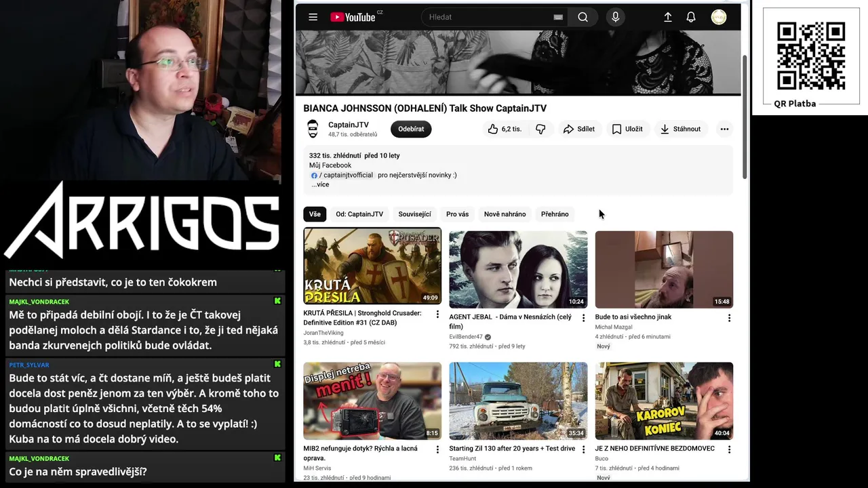Open JoranTheViking channel link
The image size is (868, 488).
click(x=323, y=333)
